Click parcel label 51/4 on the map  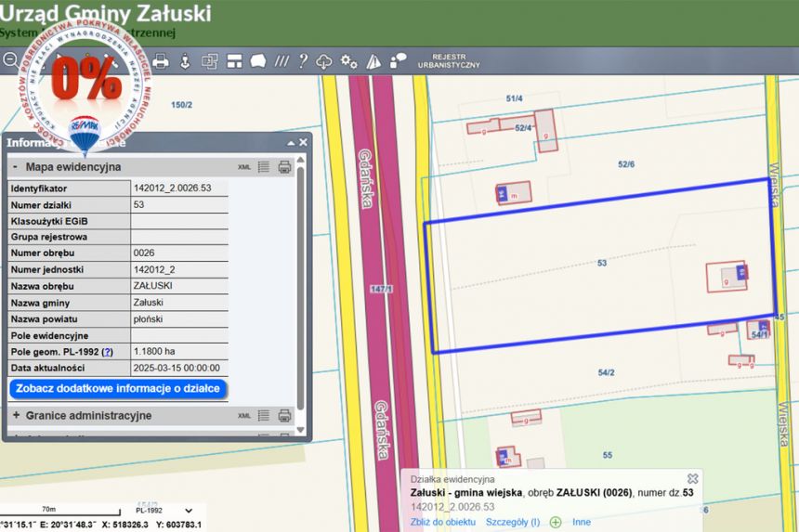click(x=514, y=98)
